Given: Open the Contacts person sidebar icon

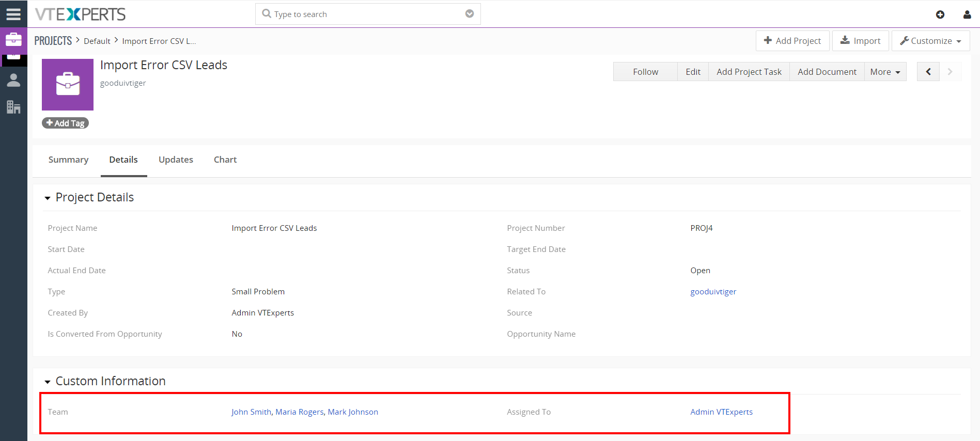Looking at the screenshot, I should point(13,80).
